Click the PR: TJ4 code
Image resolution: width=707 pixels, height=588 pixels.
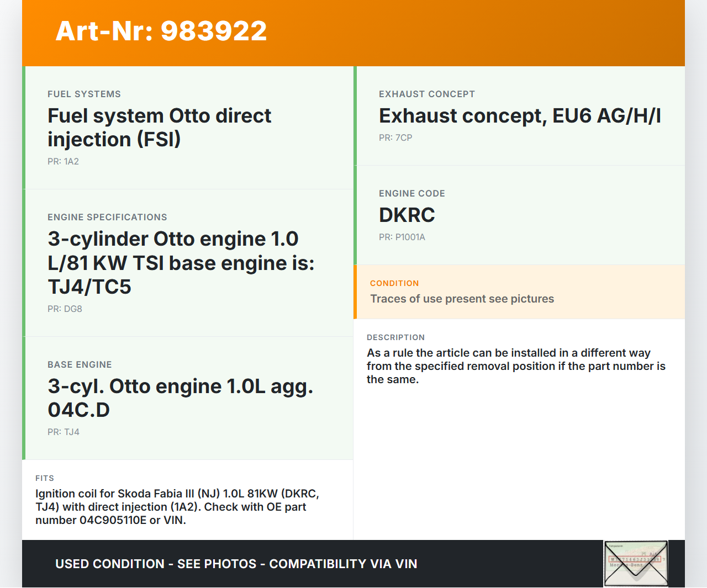[64, 432]
